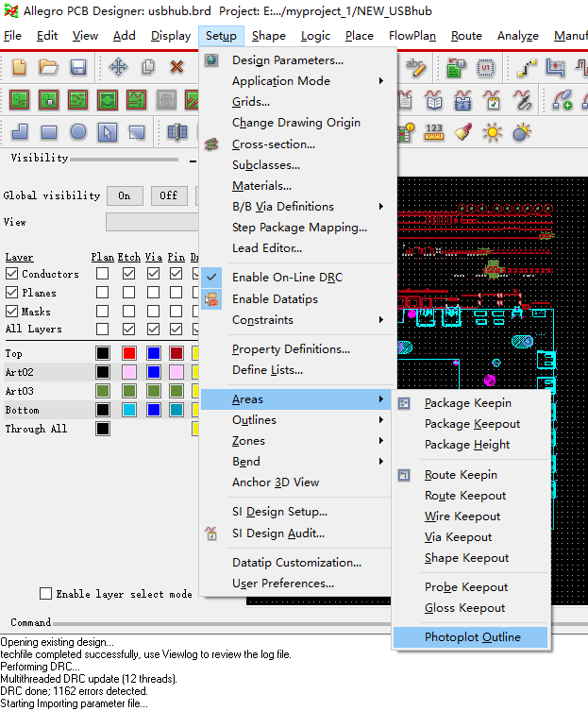Click the shape select arrow icon

(108, 132)
